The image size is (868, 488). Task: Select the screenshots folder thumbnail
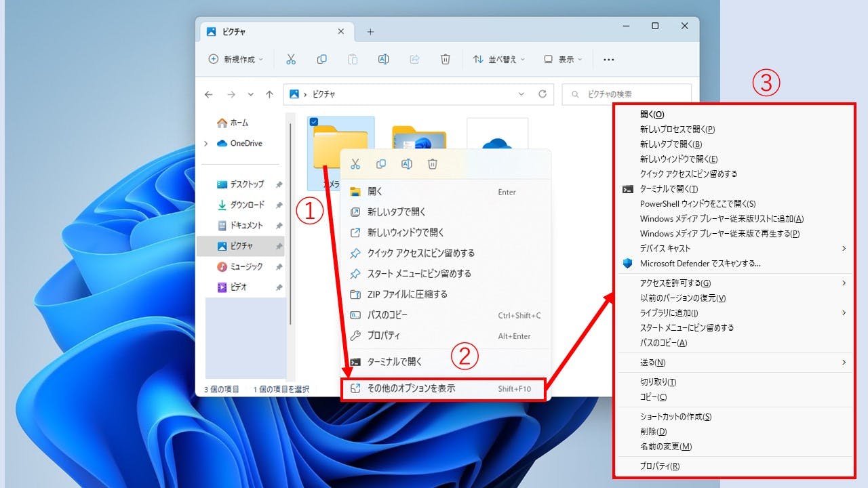[x=419, y=138]
